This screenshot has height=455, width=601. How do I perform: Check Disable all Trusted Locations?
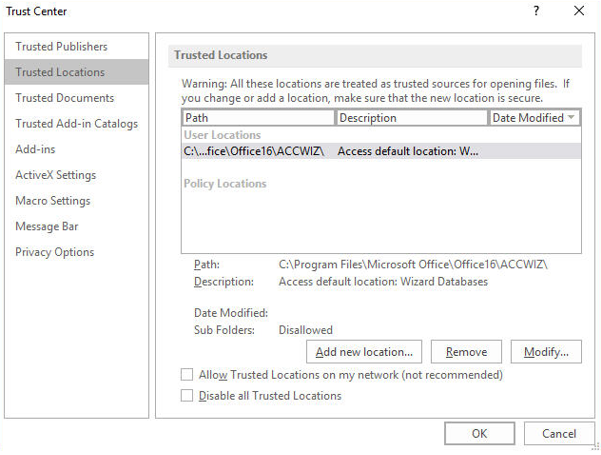[186, 396]
